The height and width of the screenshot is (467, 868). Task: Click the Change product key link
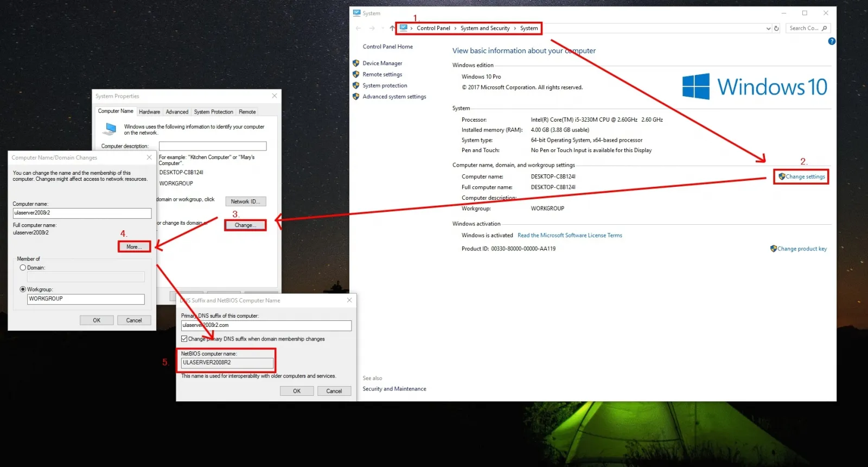(802, 249)
